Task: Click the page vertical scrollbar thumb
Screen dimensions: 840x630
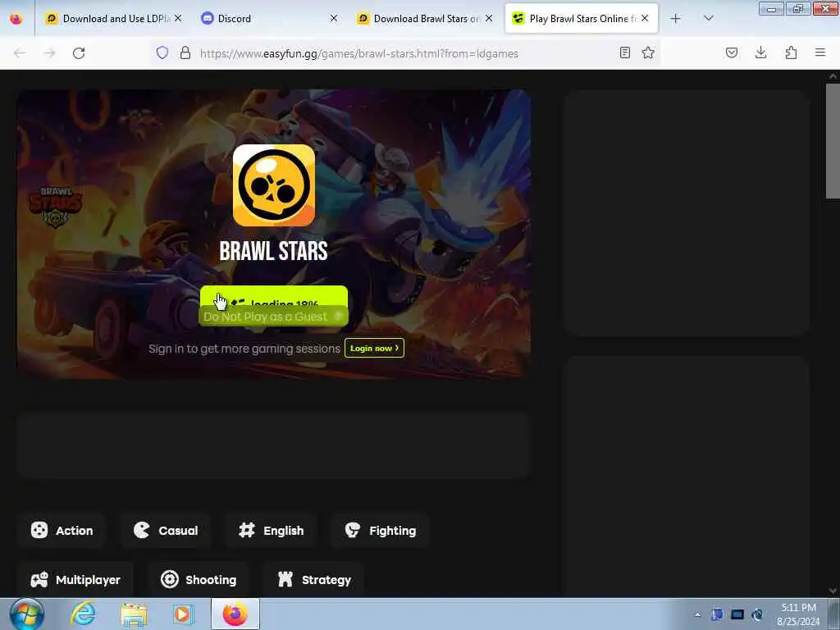Action: (x=833, y=141)
